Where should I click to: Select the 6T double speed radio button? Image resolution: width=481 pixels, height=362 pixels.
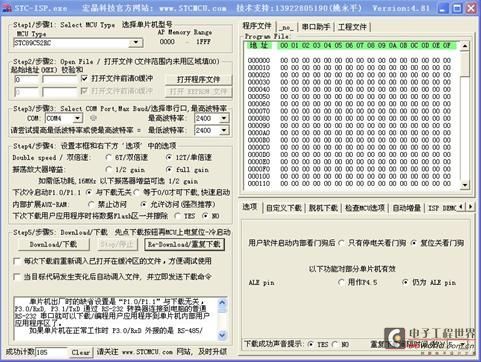point(109,157)
